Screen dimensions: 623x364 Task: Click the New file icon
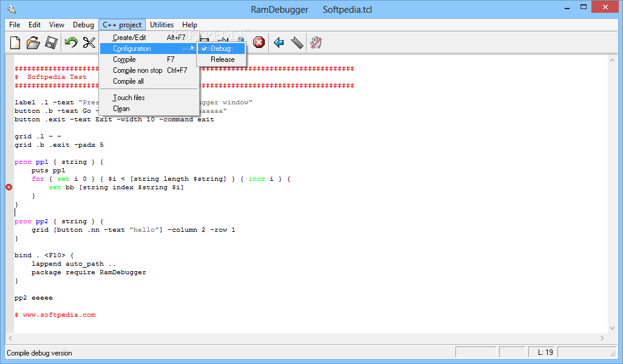(x=15, y=42)
